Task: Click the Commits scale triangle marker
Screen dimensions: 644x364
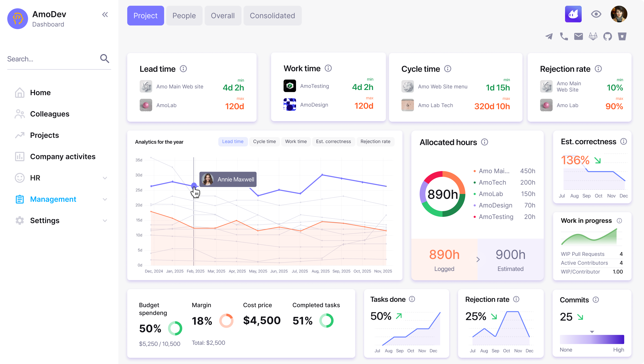Action: coord(592,332)
